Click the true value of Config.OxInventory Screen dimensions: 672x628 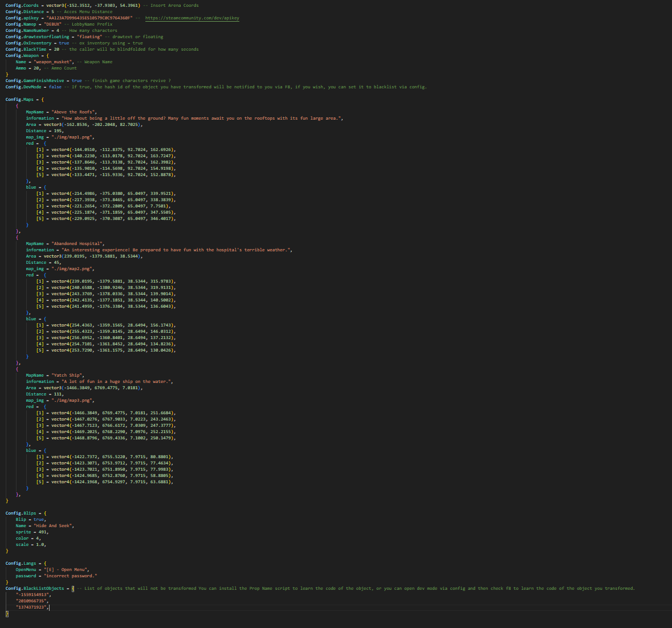pyautogui.click(x=63, y=43)
